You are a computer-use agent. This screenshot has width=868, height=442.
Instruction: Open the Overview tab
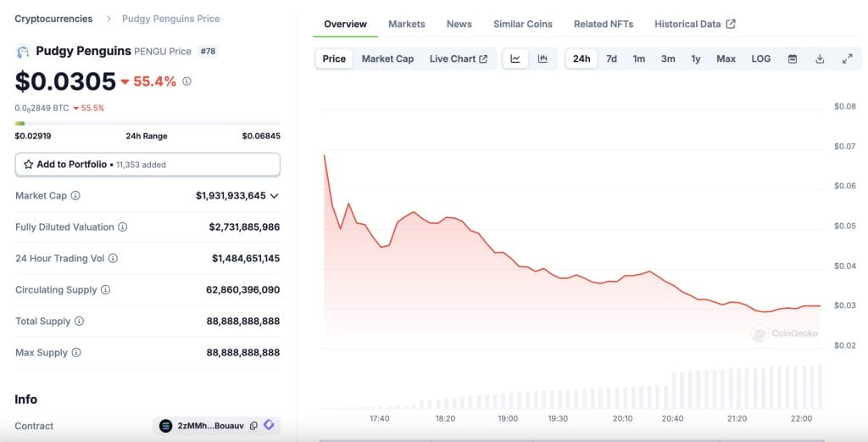[x=346, y=24]
